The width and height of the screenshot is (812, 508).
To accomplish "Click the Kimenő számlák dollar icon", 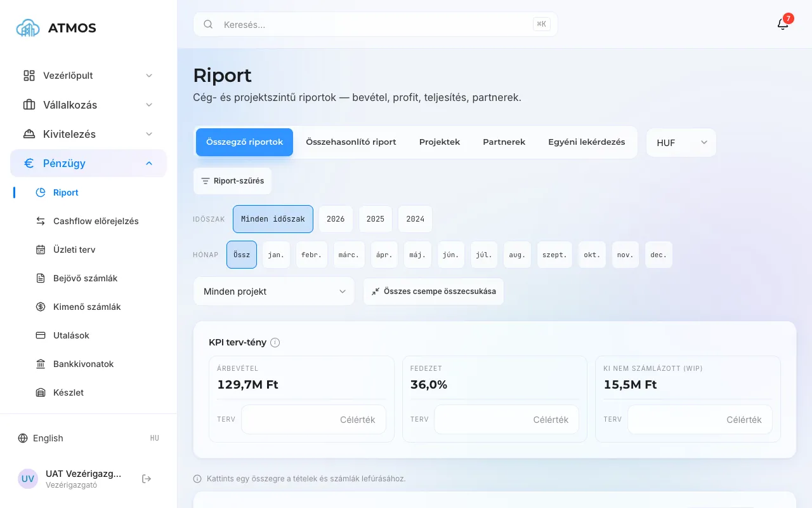I will pos(41,307).
